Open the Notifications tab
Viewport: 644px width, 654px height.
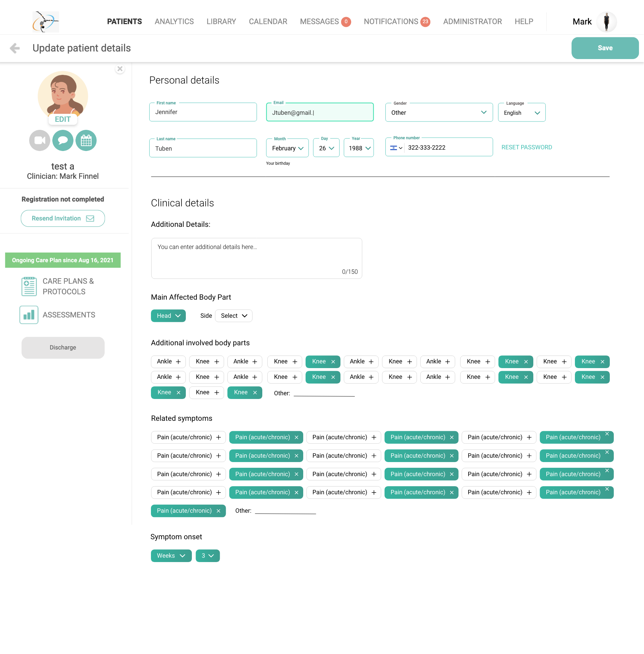point(391,22)
